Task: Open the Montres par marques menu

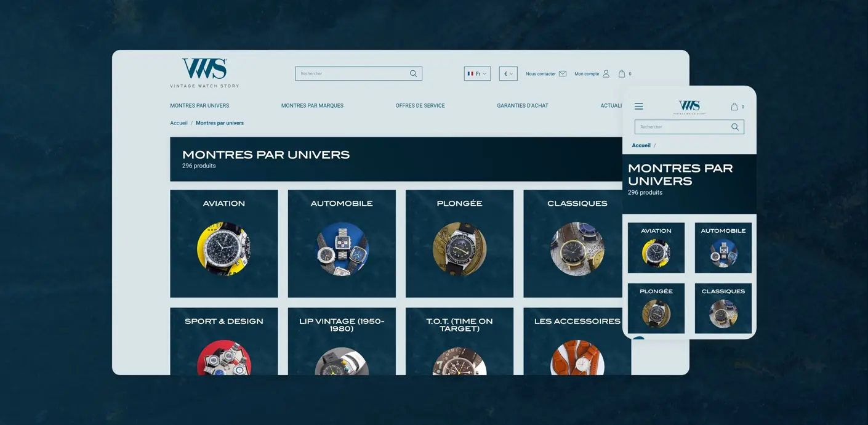Action: click(312, 106)
